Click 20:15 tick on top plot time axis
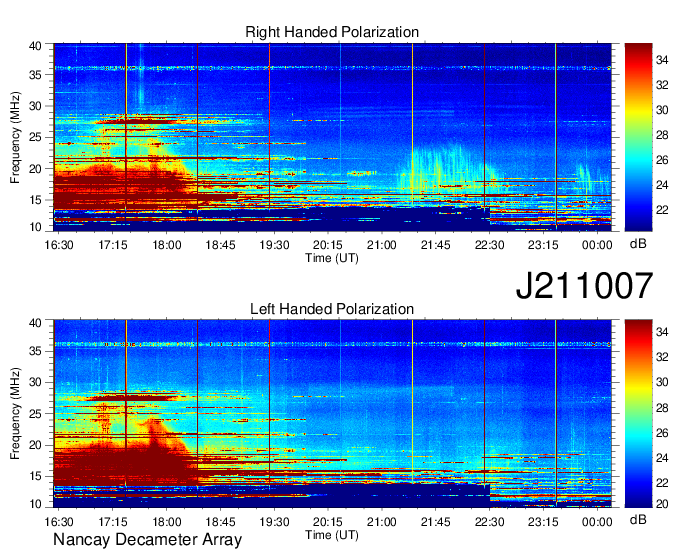The image size is (680, 552). (x=328, y=245)
